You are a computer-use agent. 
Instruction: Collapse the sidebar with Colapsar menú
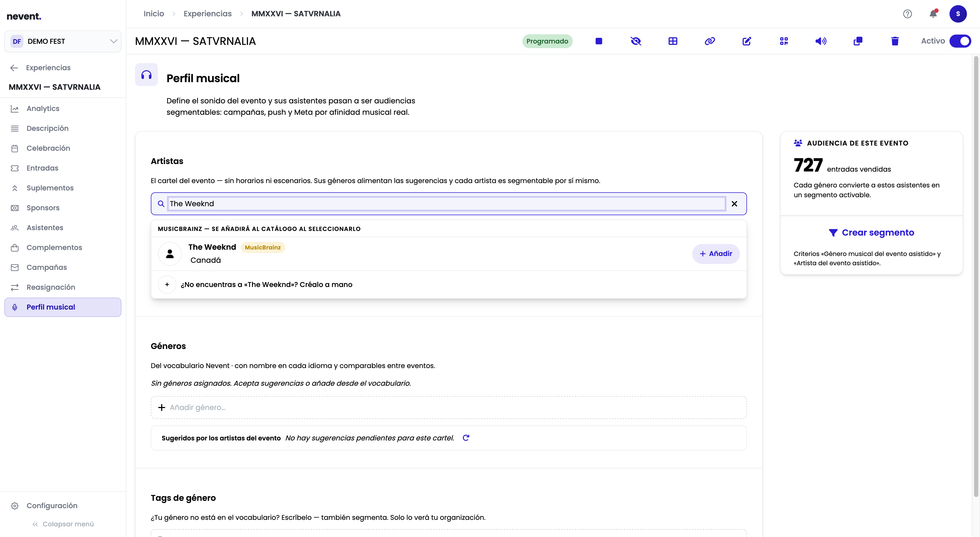[63, 524]
